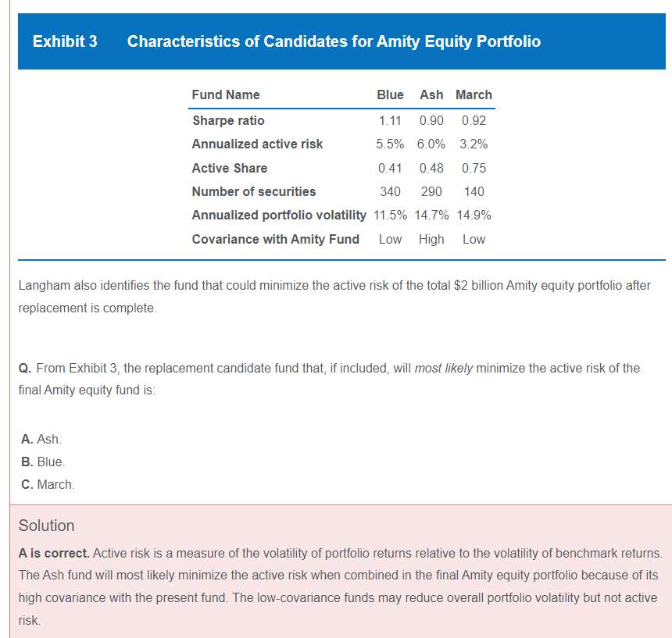Click the Solution heading
This screenshot has width=672, height=638.
(x=46, y=526)
